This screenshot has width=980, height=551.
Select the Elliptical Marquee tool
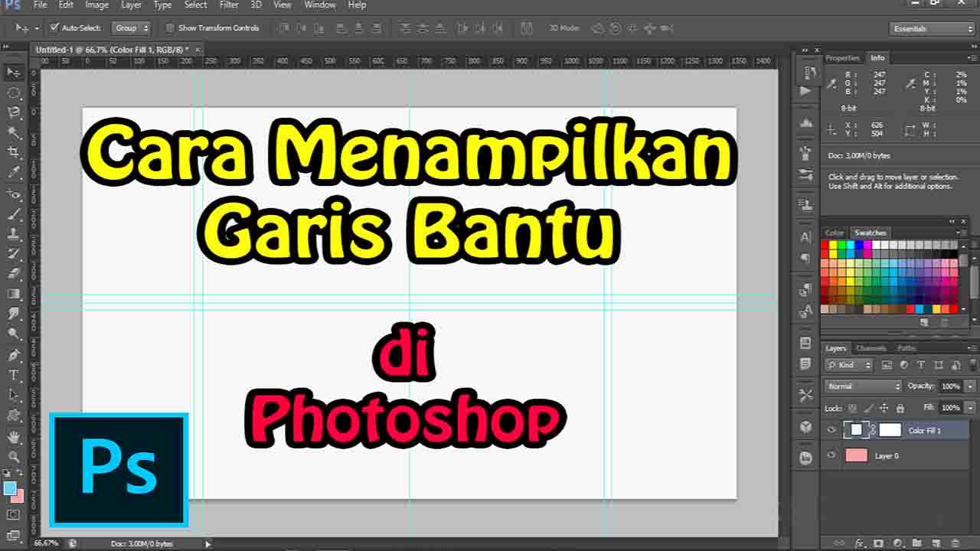coord(14,93)
